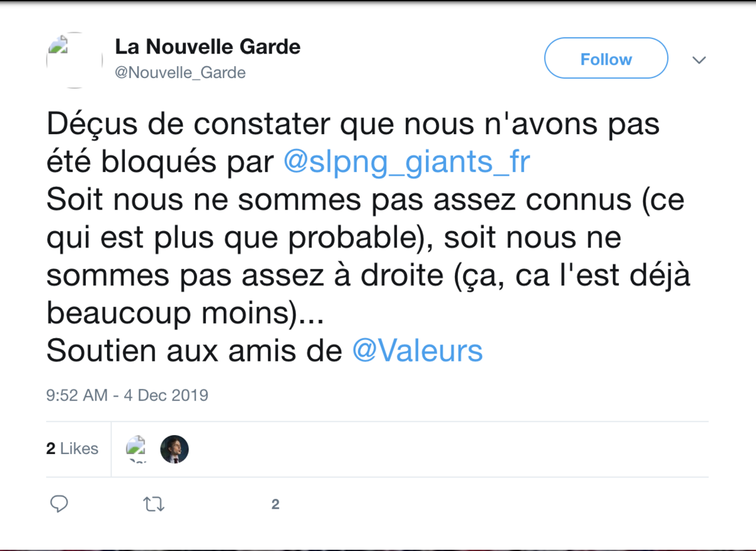
Task: Click the dark bar below the tweet
Action: click(378, 545)
